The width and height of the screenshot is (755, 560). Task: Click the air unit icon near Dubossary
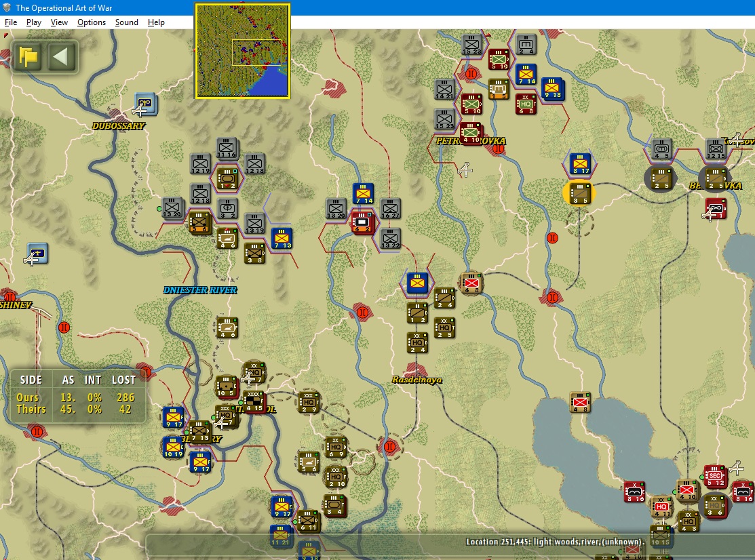coord(144,104)
